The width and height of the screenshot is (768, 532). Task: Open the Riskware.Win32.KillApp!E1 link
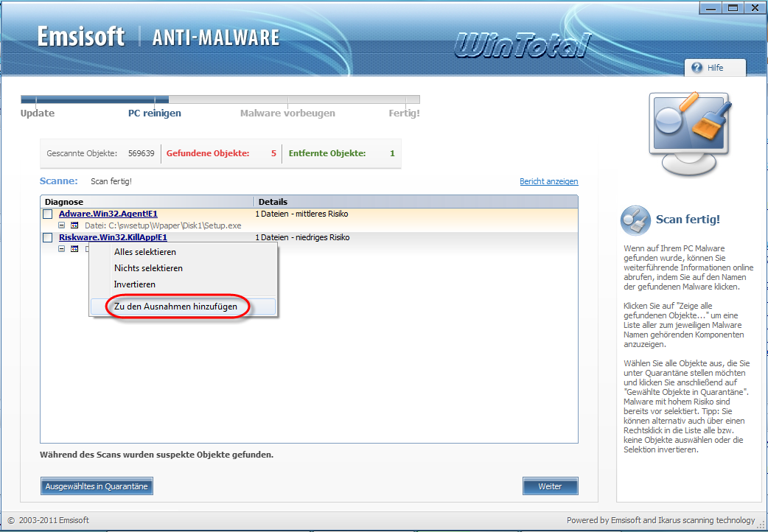[114, 237]
